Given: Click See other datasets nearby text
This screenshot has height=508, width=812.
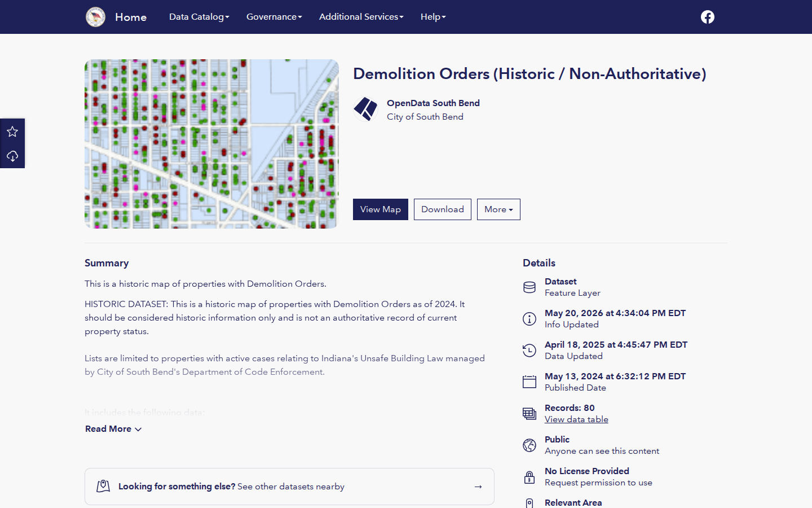Looking at the screenshot, I should click(291, 487).
